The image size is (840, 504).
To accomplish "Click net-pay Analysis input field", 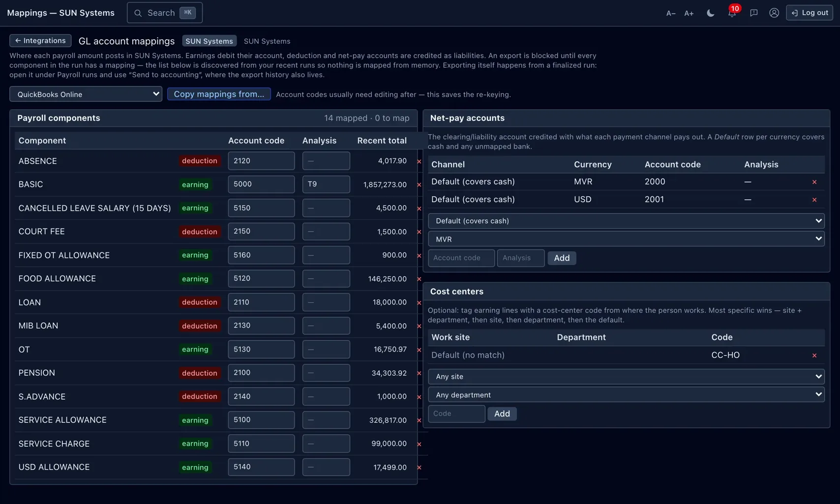I will click(521, 258).
